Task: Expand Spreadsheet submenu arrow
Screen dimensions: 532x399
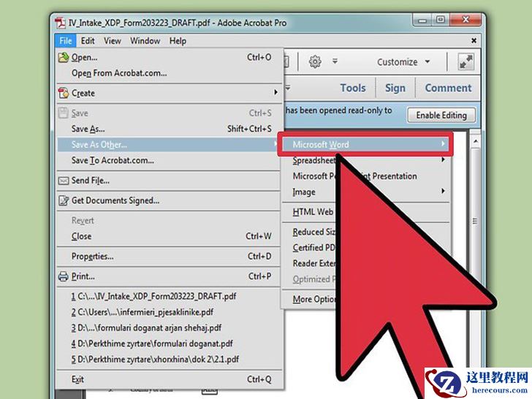Action: (x=443, y=159)
